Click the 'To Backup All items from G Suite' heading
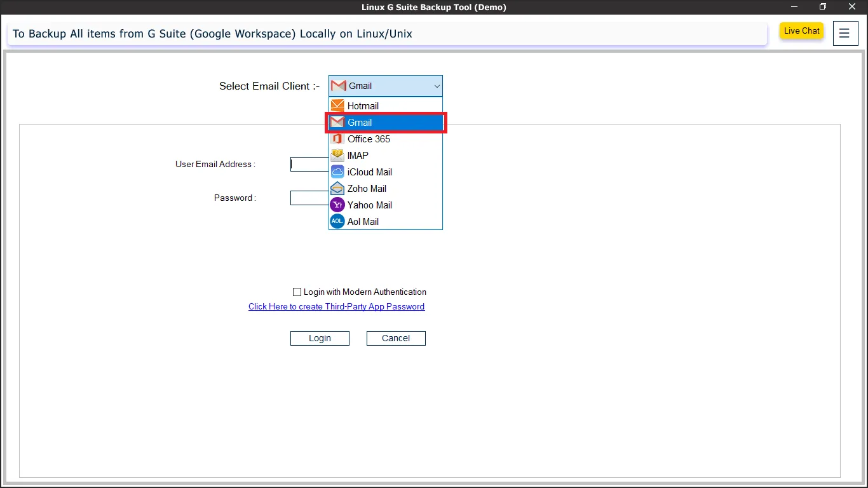Screen dimensions: 868x488 [212, 34]
